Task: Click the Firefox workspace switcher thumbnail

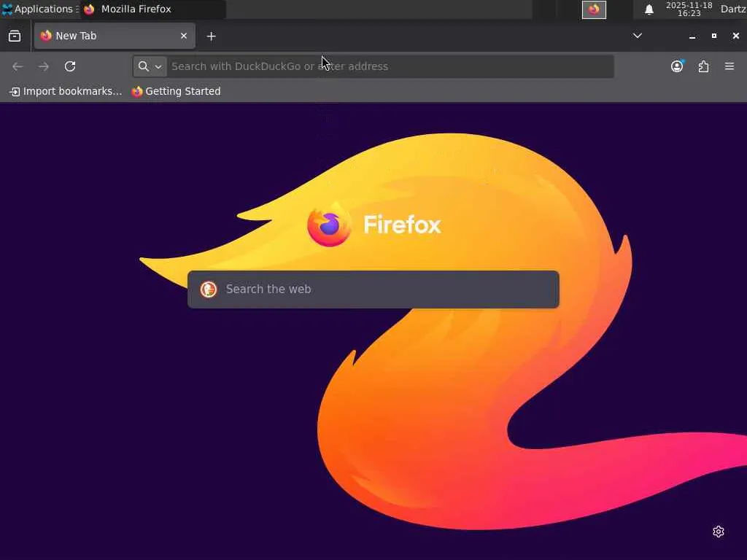Action: (x=594, y=9)
